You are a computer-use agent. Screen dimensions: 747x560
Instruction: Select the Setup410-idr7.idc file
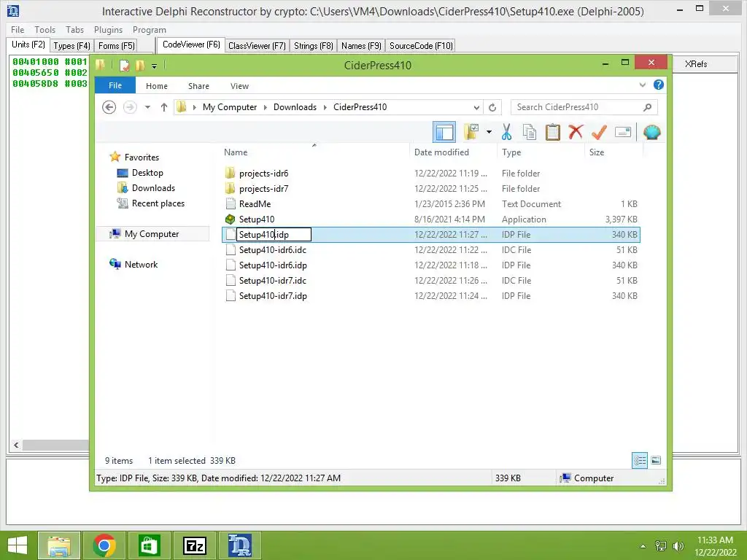point(273,281)
